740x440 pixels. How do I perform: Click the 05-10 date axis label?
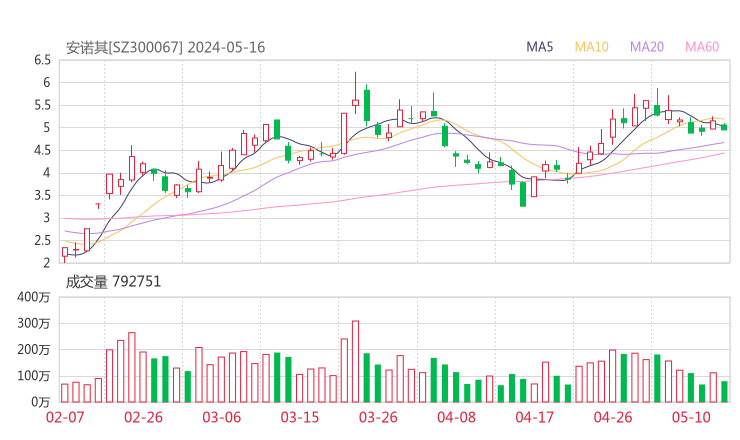click(x=691, y=417)
